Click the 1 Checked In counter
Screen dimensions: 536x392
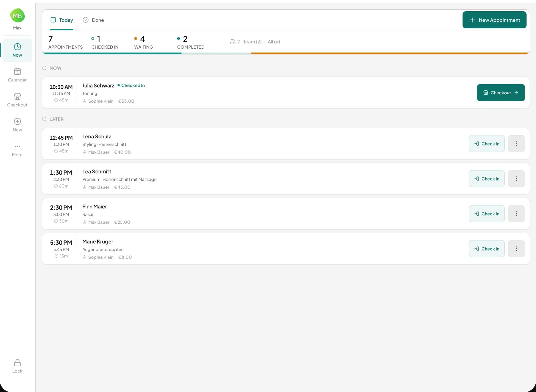[105, 42]
